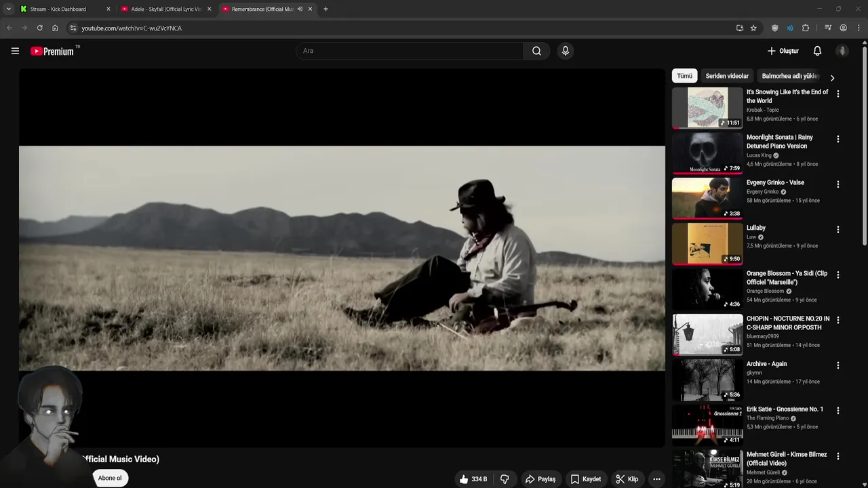This screenshot has height=488, width=868.
Task: Show more filter chips with right arrow
Action: (x=832, y=77)
